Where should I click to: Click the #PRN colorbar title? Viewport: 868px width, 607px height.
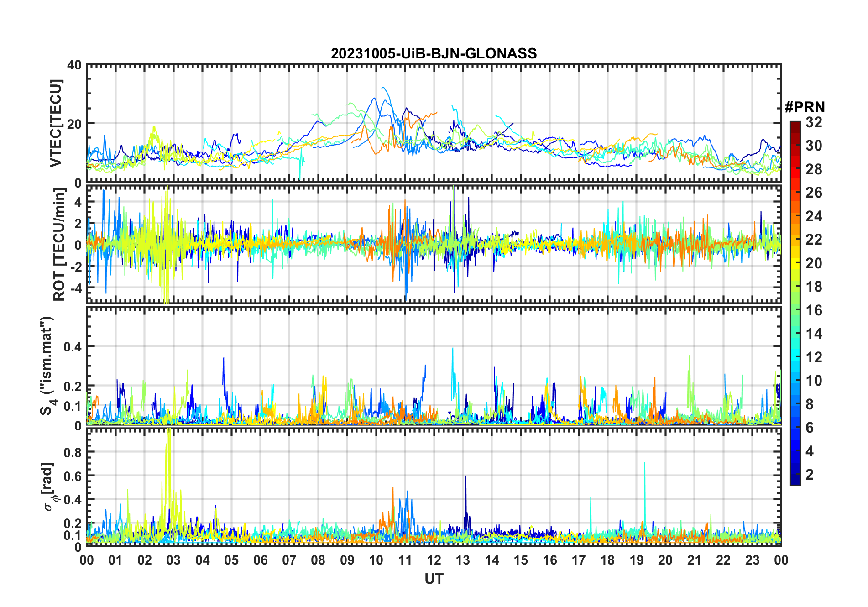click(x=805, y=107)
